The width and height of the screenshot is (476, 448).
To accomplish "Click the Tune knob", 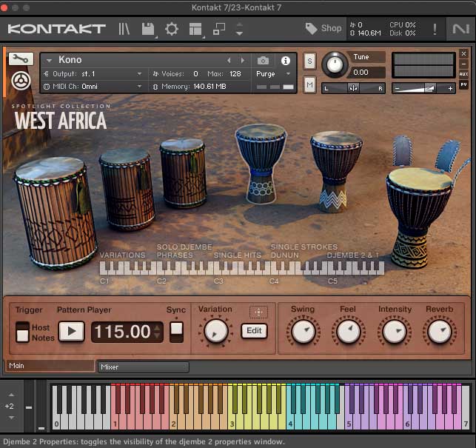I will (335, 64).
